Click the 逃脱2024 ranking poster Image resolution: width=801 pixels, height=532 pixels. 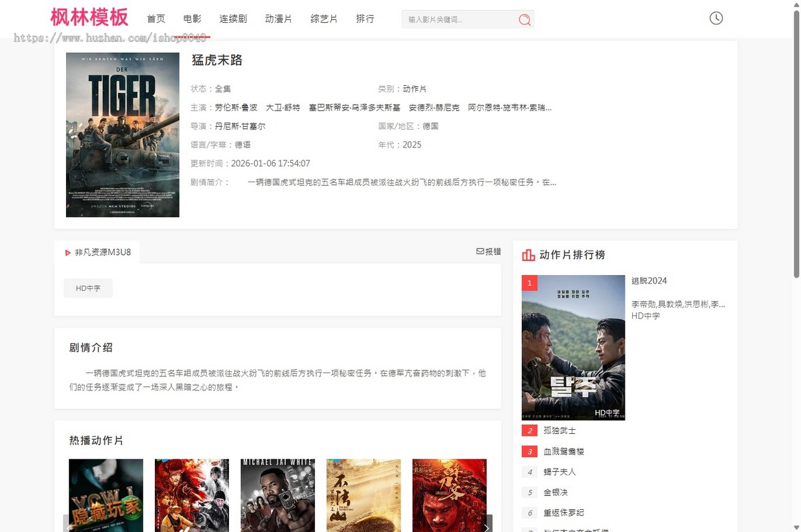(573, 348)
